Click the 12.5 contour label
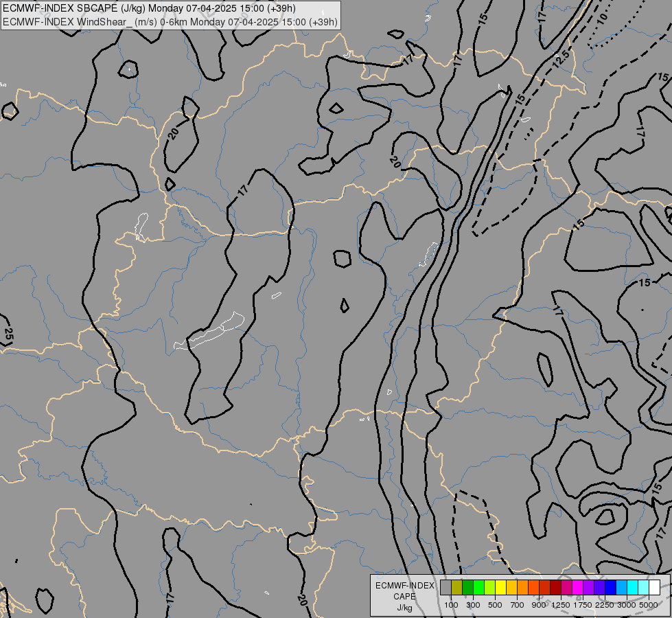Image resolution: width=672 pixels, height=618 pixels. (561, 59)
